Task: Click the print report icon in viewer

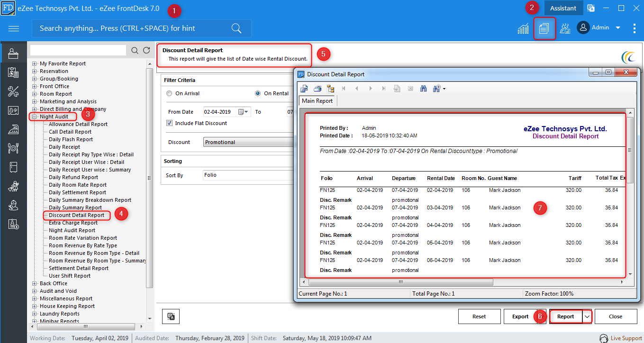Action: [x=317, y=89]
